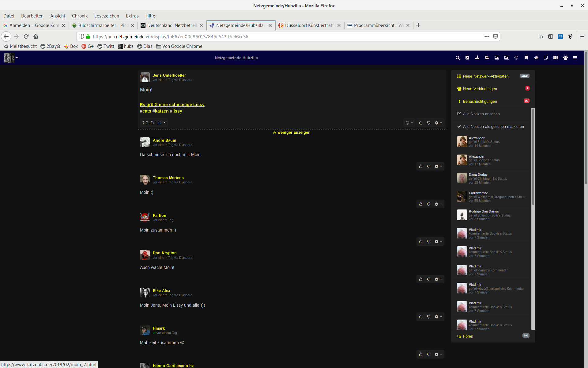Close the Deutschland: Netzbetreib tab
Viewport: 588px width, 368px height.
201,25
